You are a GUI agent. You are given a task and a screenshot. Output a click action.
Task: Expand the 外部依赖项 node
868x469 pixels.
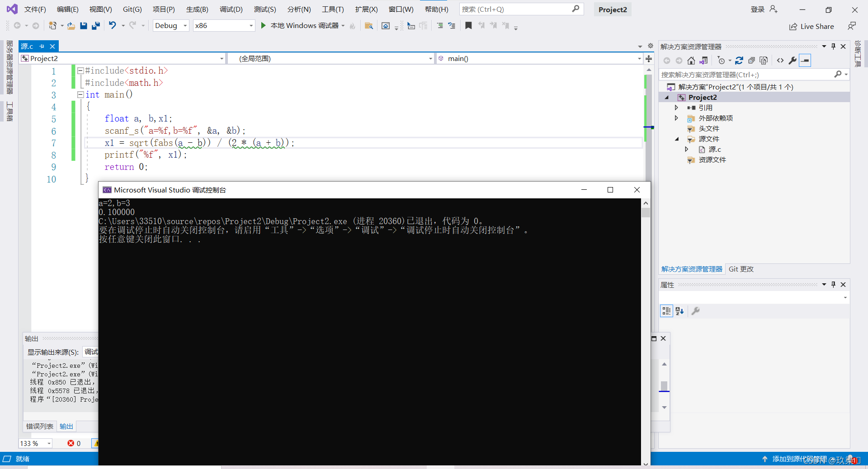click(676, 118)
